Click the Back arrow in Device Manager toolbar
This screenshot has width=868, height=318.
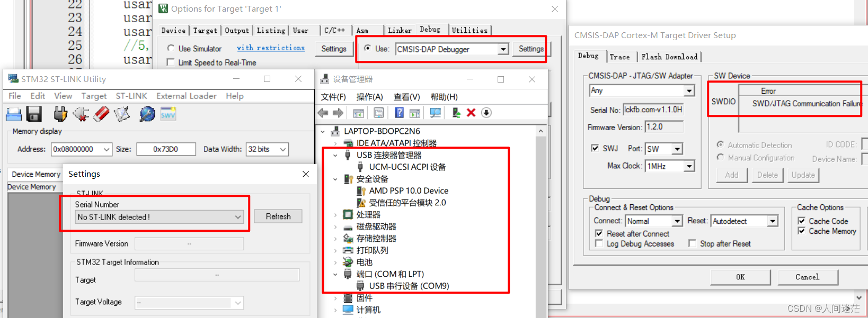323,113
